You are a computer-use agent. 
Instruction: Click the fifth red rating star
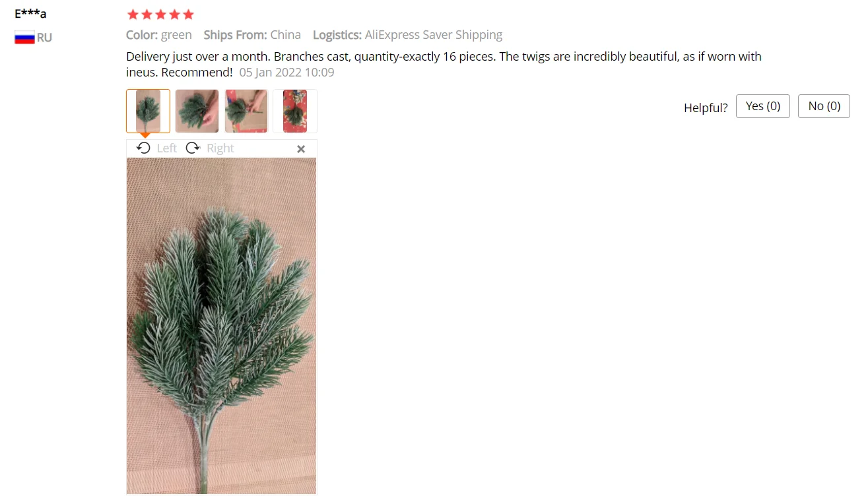(189, 14)
